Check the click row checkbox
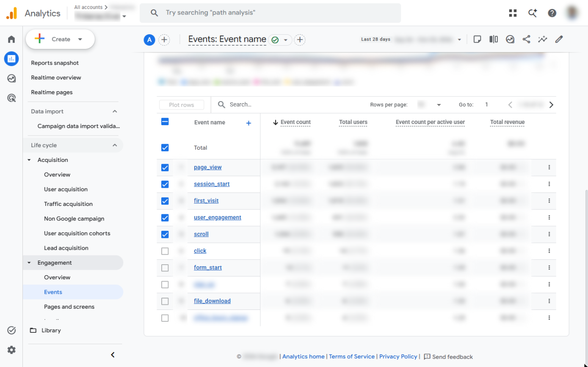588x367 pixels. point(165,251)
